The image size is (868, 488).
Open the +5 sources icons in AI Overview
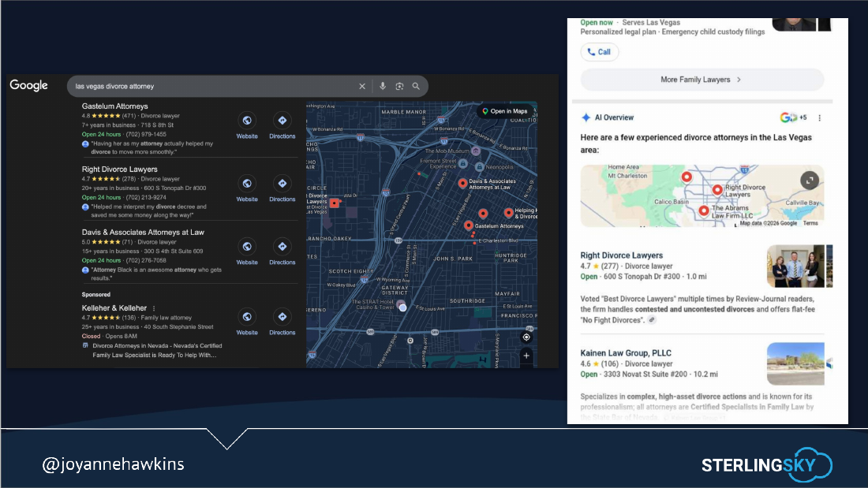coord(793,117)
